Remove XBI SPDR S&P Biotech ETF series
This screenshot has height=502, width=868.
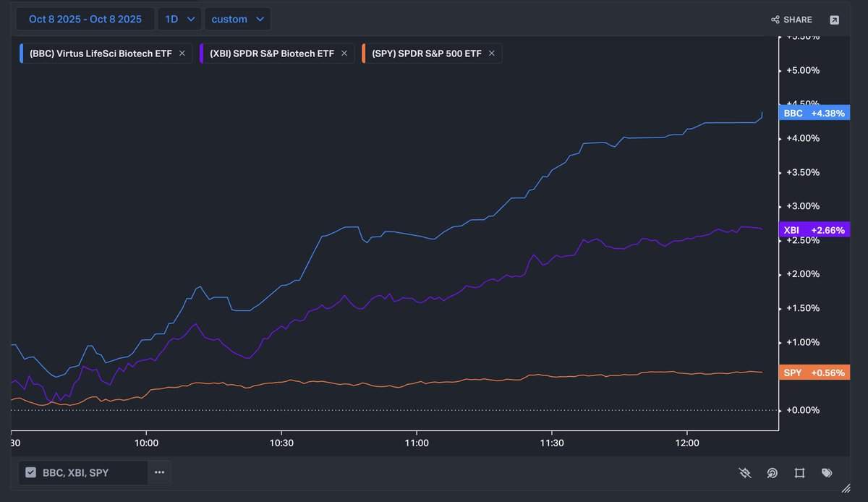click(344, 53)
